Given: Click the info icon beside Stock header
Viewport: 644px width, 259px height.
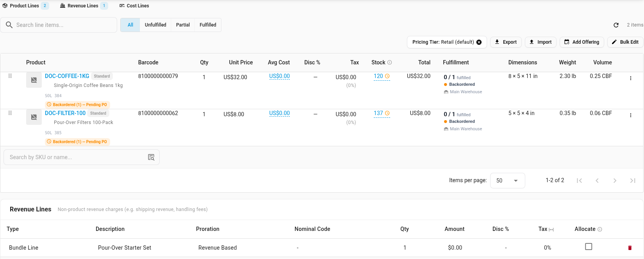Looking at the screenshot, I should pyautogui.click(x=390, y=62).
